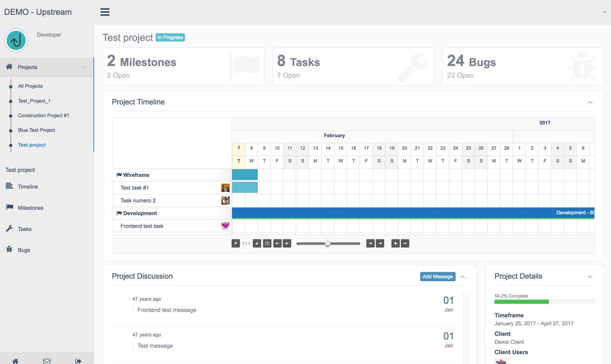Click assignee avatar on Task numero 2 row
Viewport: 611px width, 364px height.
click(x=225, y=200)
